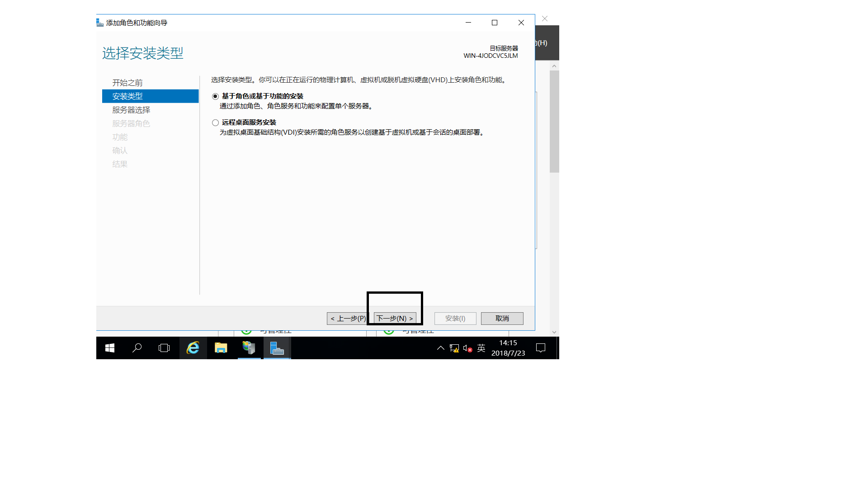Click the wizard title bar icon
The height and width of the screenshot is (488, 868).
tap(100, 23)
